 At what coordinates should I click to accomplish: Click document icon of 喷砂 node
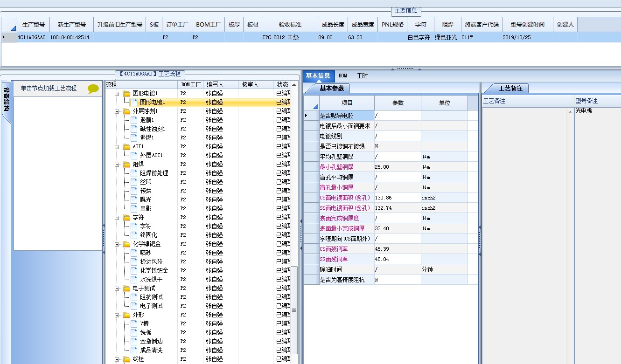134,253
